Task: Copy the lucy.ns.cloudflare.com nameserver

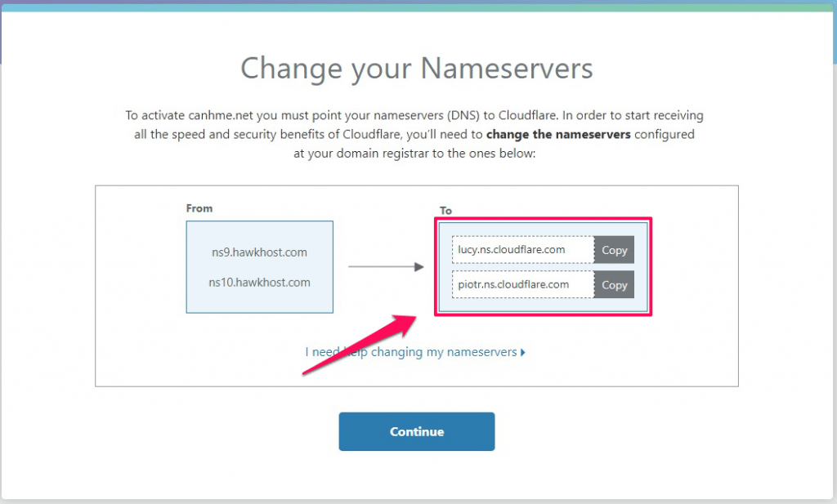Action: (x=614, y=250)
